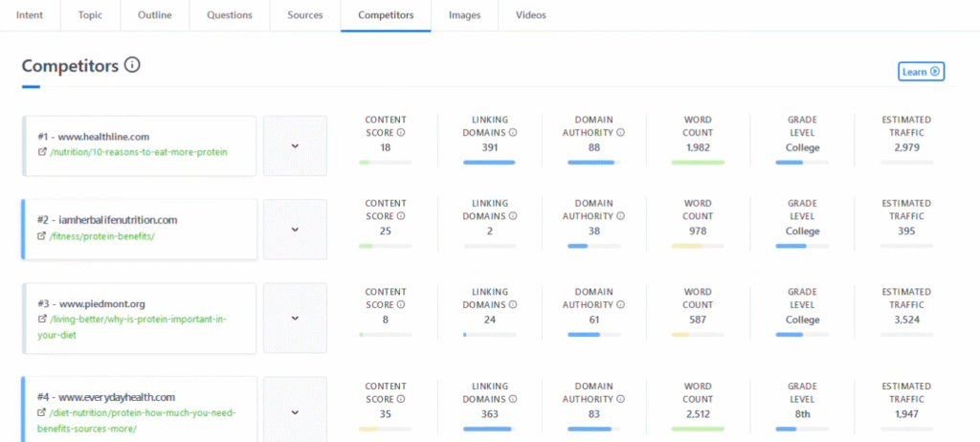The image size is (980, 442).
Task: Click the info icon beside Competitors heading
Action: [x=132, y=65]
